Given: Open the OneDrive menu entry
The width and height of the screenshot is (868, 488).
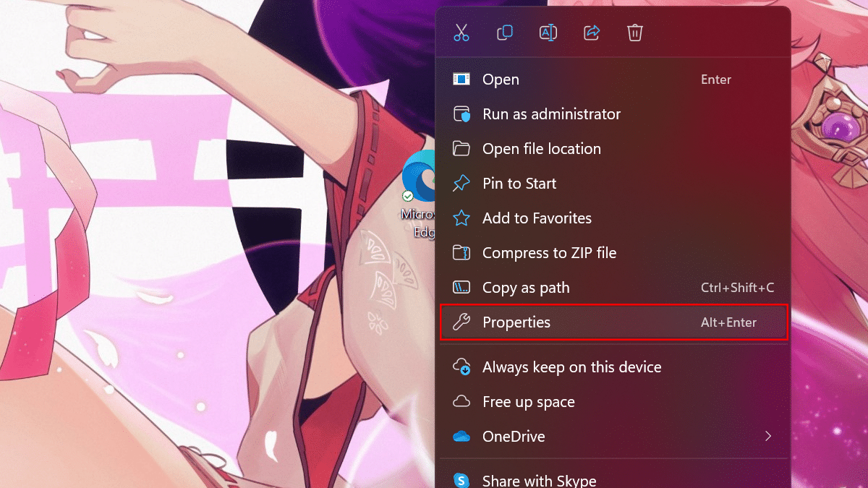Looking at the screenshot, I should coord(514,437).
